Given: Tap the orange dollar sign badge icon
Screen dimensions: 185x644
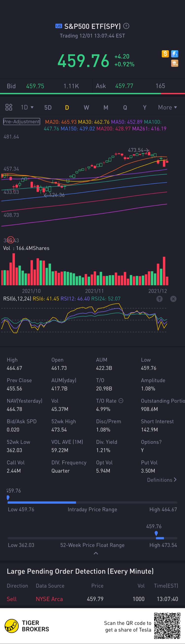Looking at the screenshot, I should click(165, 54).
